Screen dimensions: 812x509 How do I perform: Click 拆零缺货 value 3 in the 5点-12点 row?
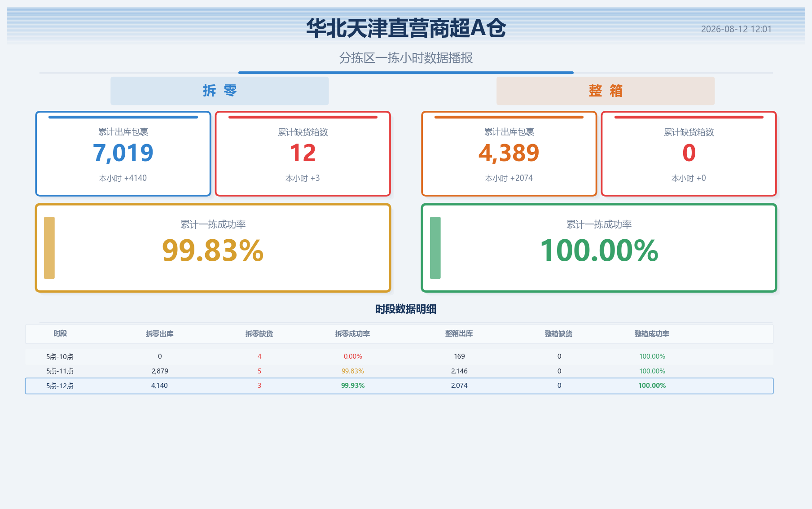click(259, 386)
